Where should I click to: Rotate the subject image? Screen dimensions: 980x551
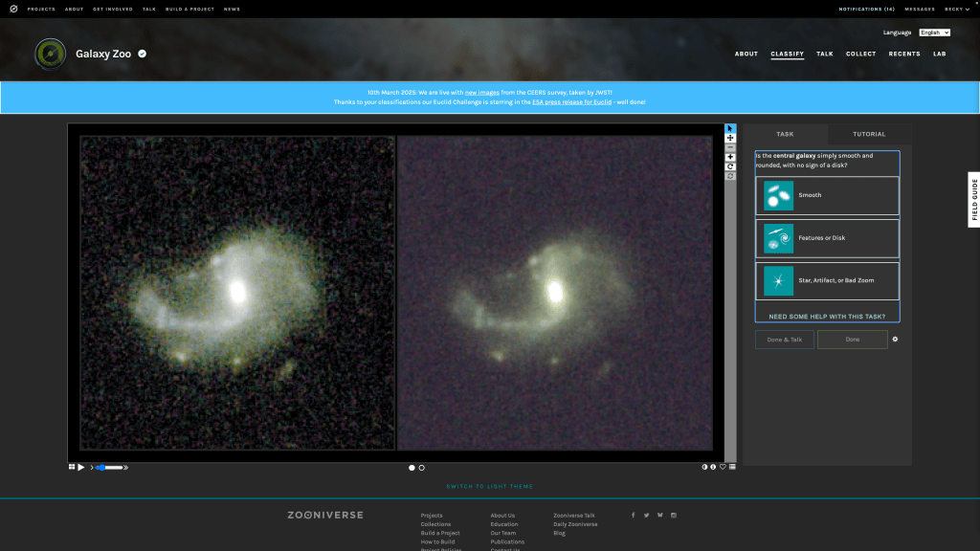(730, 166)
